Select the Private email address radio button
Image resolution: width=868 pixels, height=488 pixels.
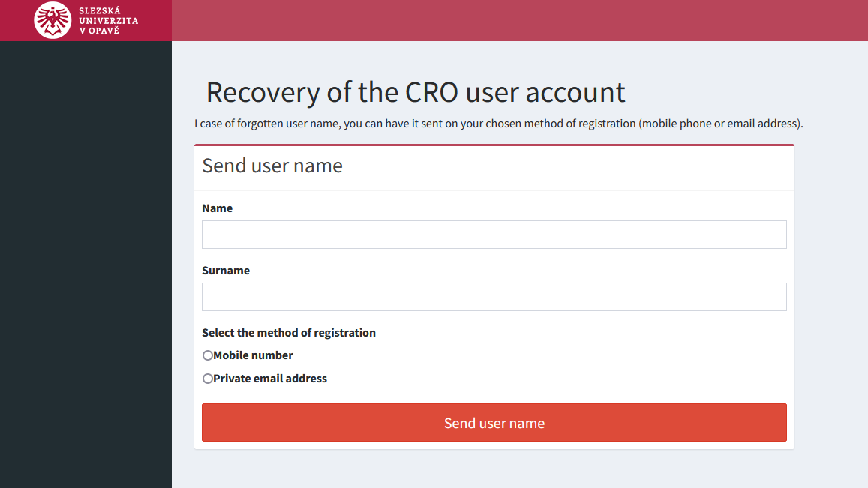[x=208, y=379]
